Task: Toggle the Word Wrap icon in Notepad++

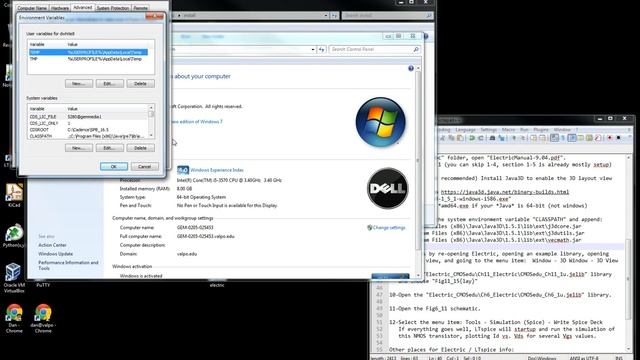Action: [x=554, y=138]
